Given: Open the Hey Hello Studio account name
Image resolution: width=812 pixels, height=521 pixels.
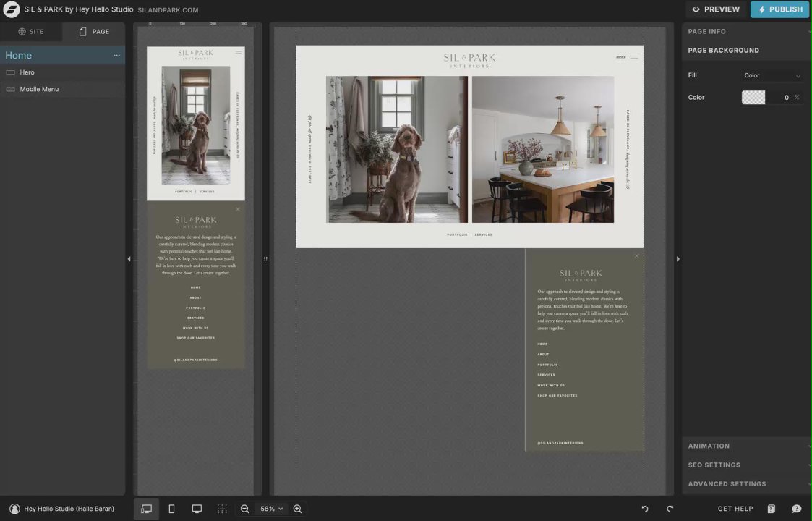Looking at the screenshot, I should coord(69,509).
